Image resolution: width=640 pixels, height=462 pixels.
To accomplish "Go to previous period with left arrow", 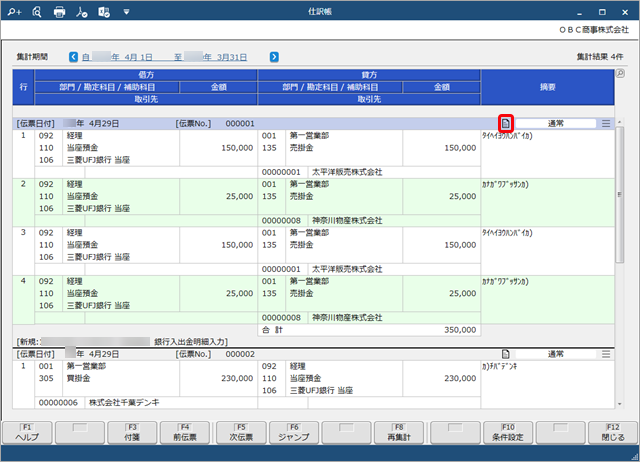I will click(73, 57).
